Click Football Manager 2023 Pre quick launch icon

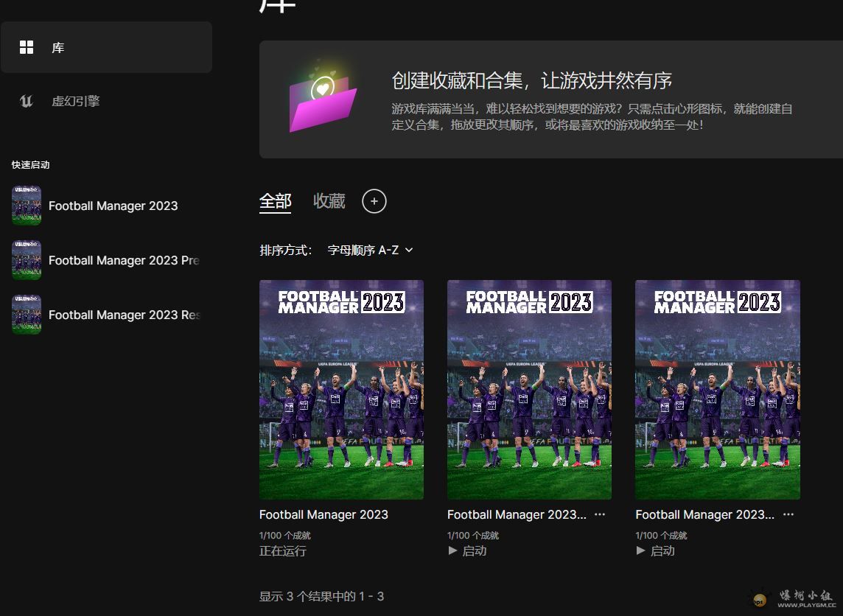27,260
